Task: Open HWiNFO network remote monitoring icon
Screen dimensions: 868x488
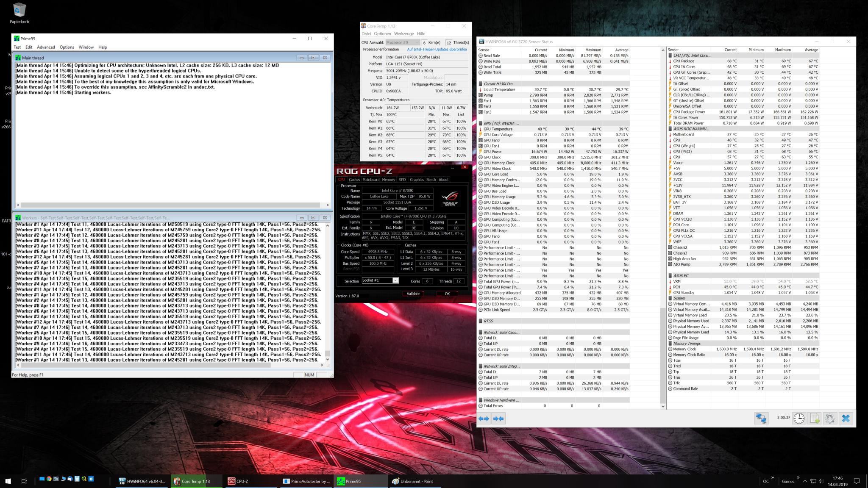Action: pyautogui.click(x=761, y=419)
